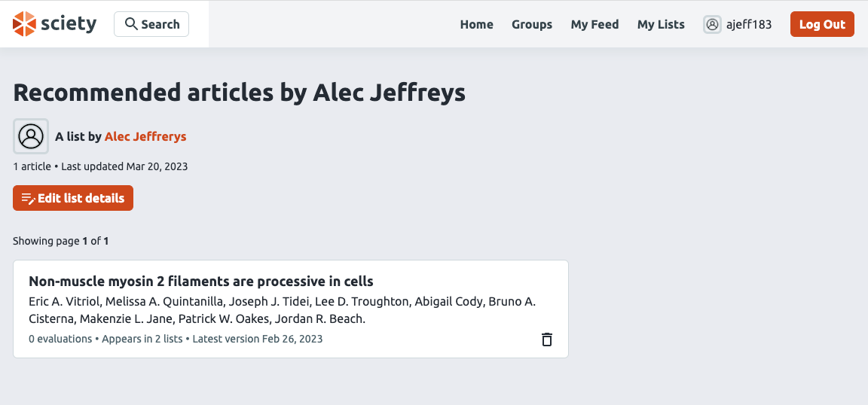The width and height of the screenshot is (868, 405).
Task: Open the ajeff183 profile link
Action: point(748,24)
